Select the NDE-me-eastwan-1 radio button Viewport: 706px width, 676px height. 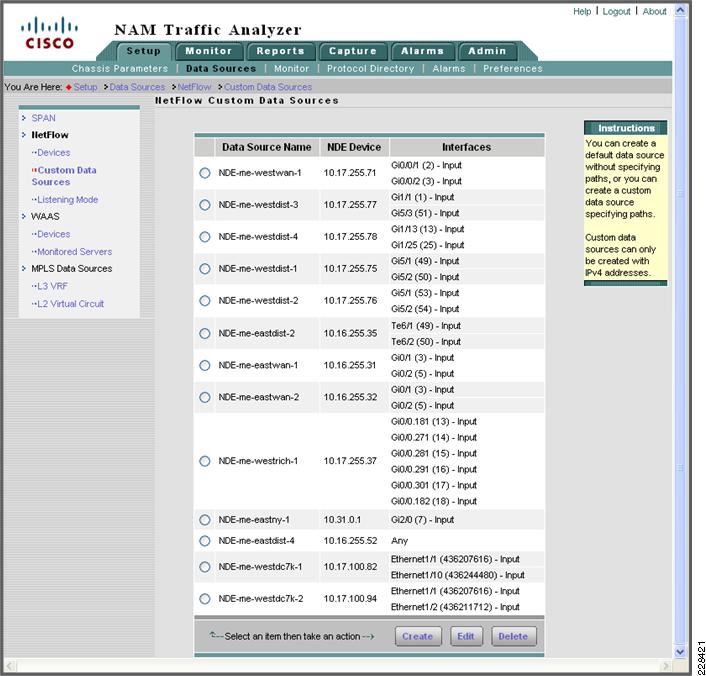pyautogui.click(x=205, y=365)
